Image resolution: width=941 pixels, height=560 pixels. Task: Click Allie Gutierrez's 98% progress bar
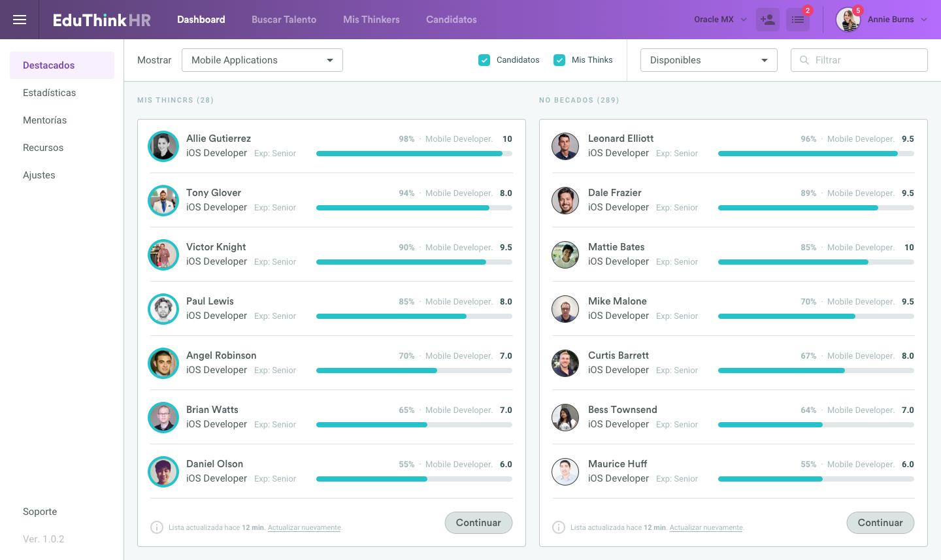414,154
